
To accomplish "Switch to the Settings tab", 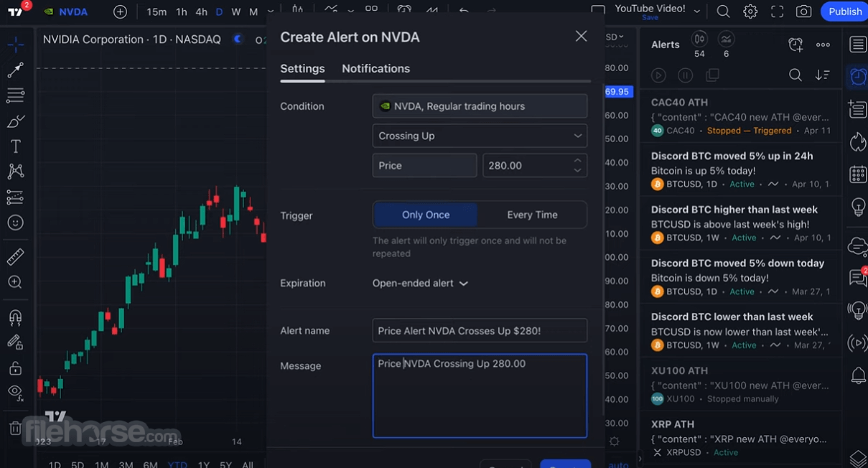I will pos(302,68).
